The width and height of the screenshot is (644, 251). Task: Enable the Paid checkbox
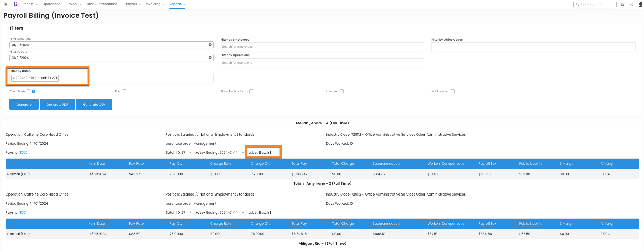(125, 91)
